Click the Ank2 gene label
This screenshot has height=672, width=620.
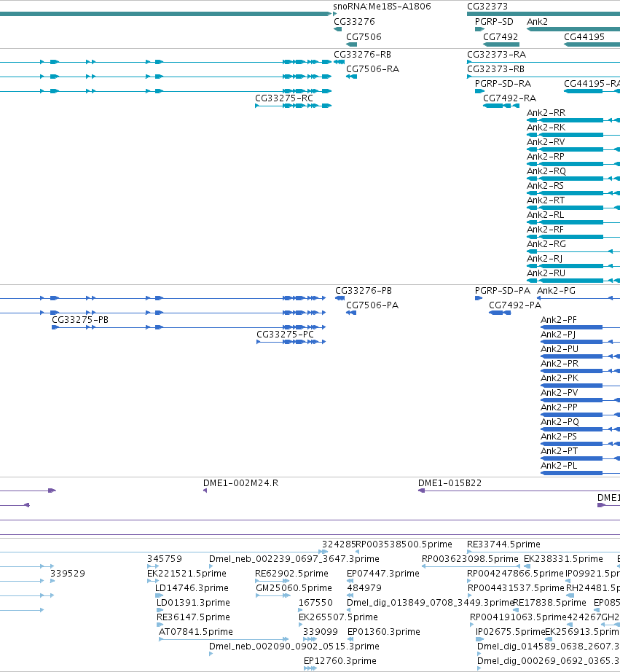[x=537, y=21]
